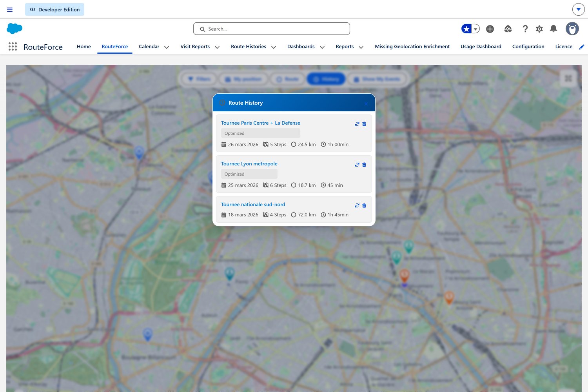Viewport: 588px width, 392px height.
Task: Toggle the Filters button on the map
Action: click(x=198, y=79)
